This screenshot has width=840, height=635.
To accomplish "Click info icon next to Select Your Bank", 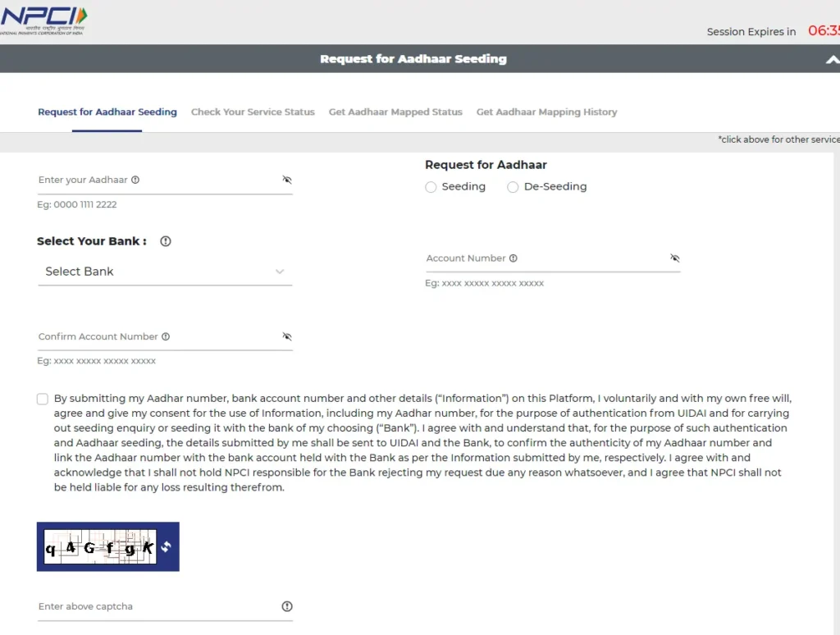I will click(x=166, y=241).
